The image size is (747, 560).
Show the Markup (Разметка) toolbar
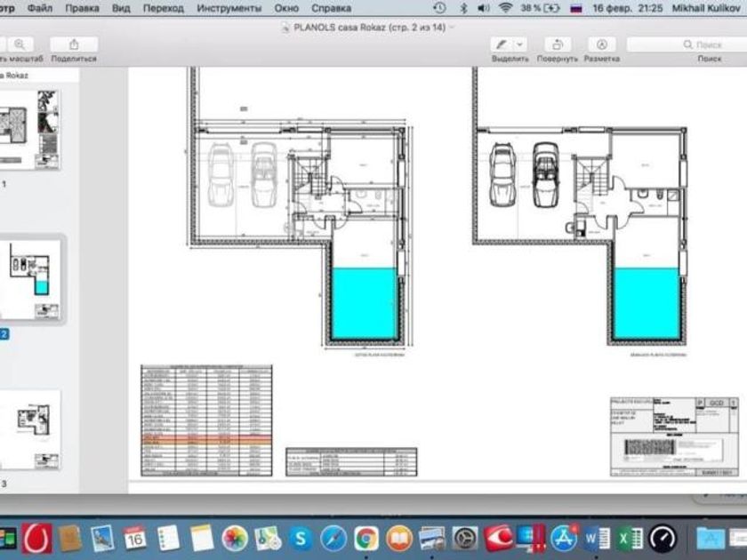click(602, 44)
